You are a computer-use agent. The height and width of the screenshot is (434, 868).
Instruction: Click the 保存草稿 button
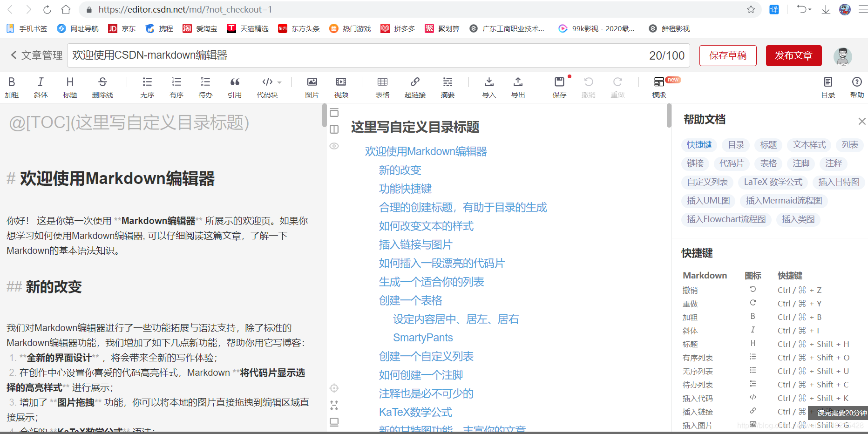tap(728, 56)
